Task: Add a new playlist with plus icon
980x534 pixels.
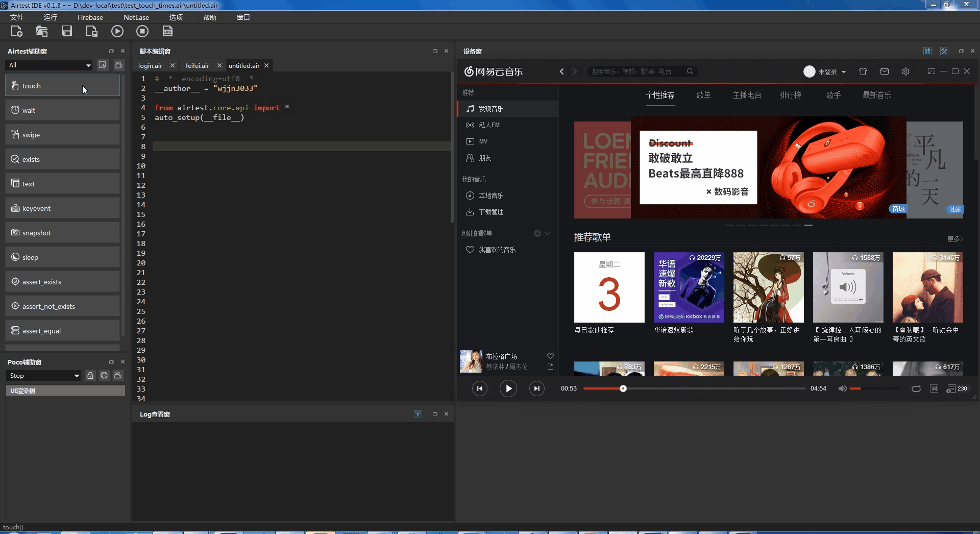Action: (537, 233)
